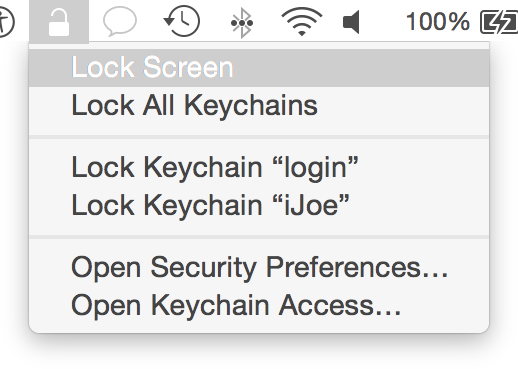Screen dimensions: 518x369
Task: Open the Time Machine menu bar icon
Action: [x=182, y=21]
